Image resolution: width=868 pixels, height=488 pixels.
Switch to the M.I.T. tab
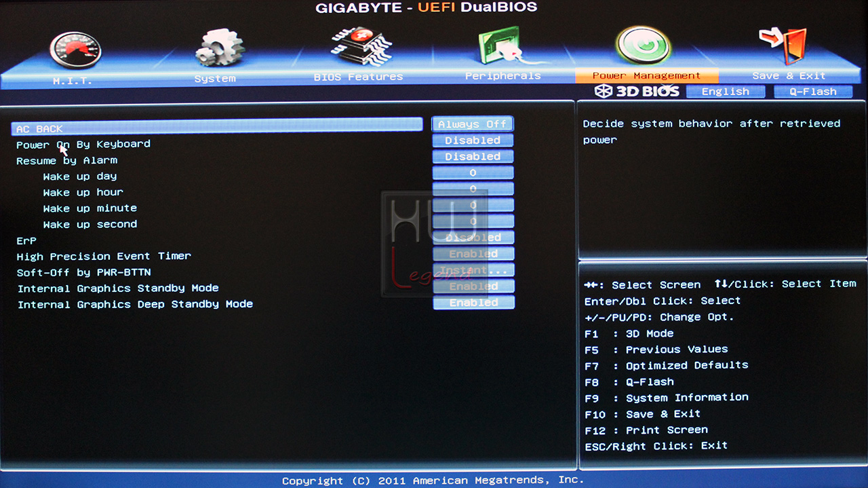72,80
